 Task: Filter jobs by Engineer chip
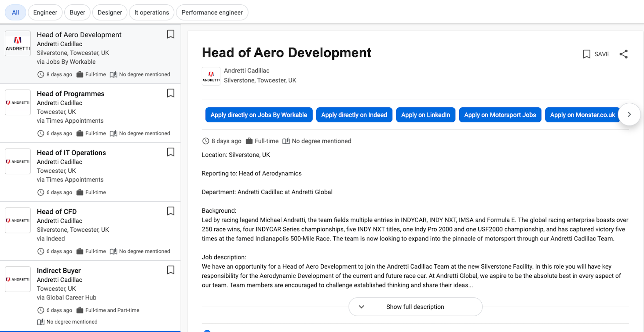pyautogui.click(x=45, y=12)
